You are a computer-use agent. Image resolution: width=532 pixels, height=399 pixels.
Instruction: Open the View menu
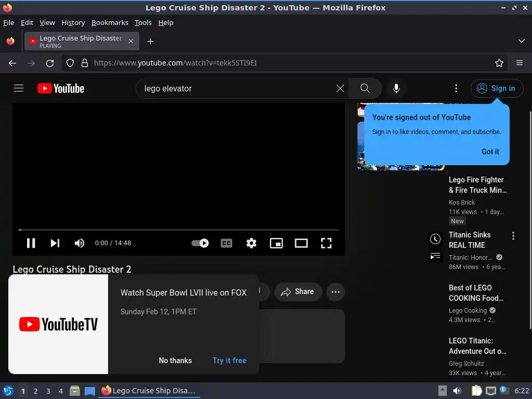[47, 22]
